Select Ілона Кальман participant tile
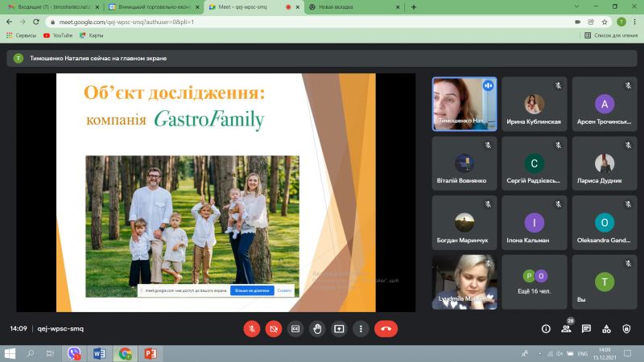 (535, 223)
